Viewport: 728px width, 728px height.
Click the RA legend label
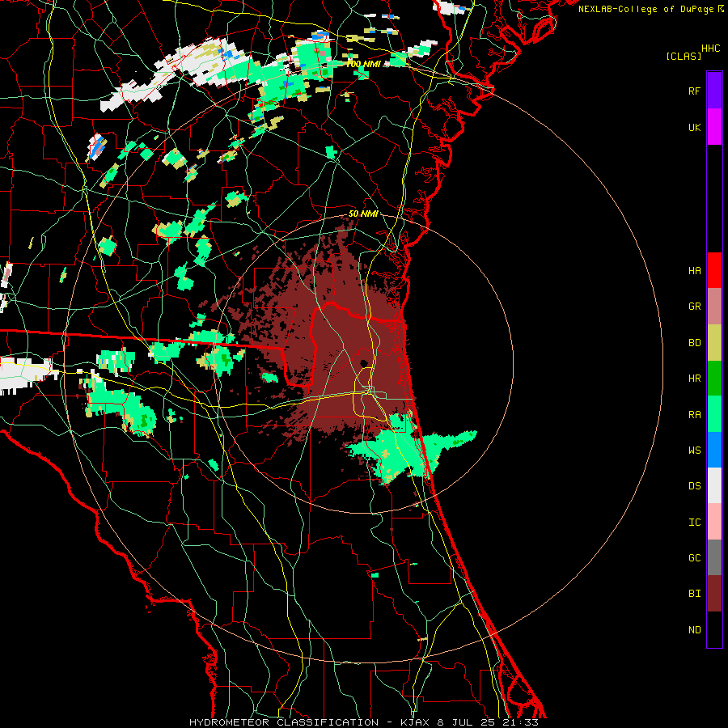[694, 415]
